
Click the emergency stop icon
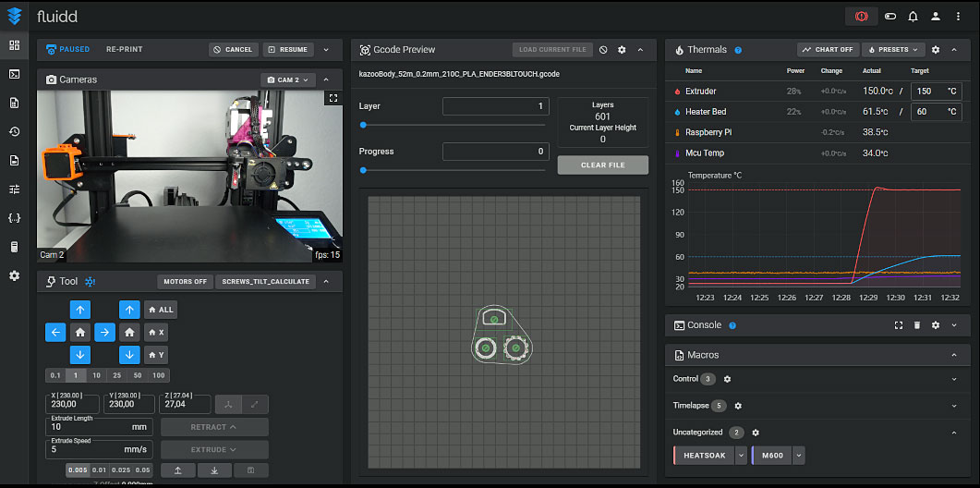(861, 17)
